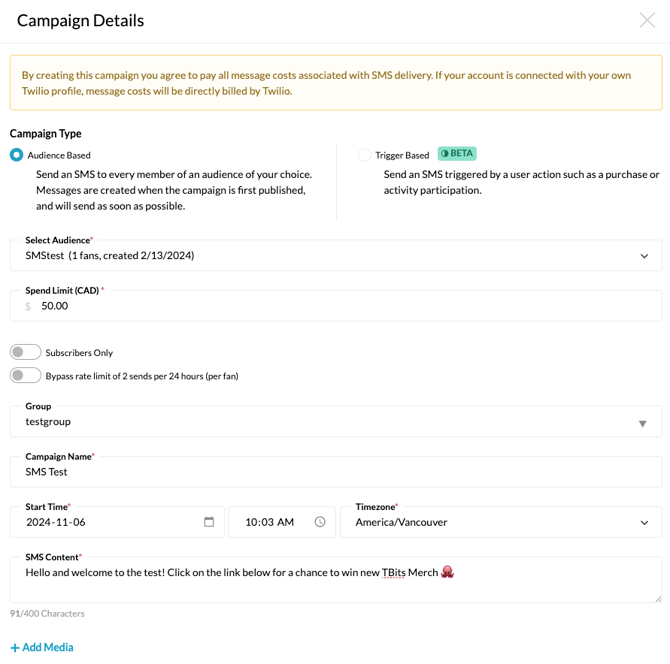Click the dollar sign icon in Spend Limit
This screenshot has width=670, height=664.
(x=28, y=307)
